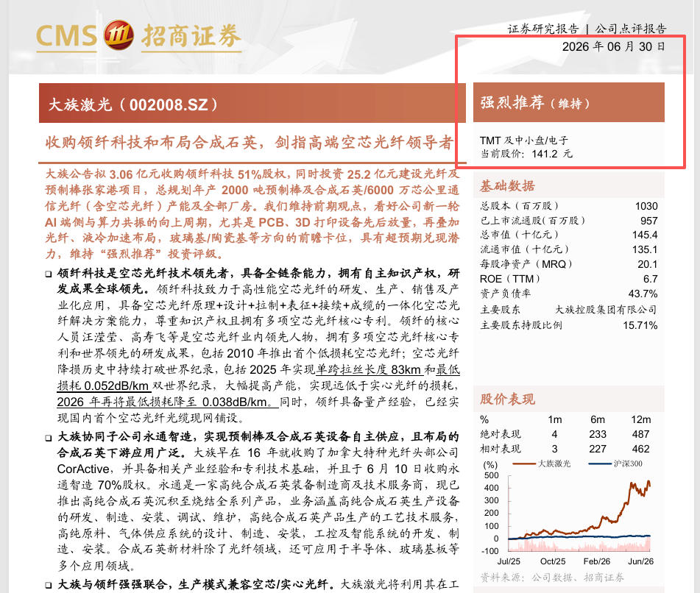Click the CMS logo emblem
Image resolution: width=700 pixels, height=593 pixels.
click(x=119, y=35)
